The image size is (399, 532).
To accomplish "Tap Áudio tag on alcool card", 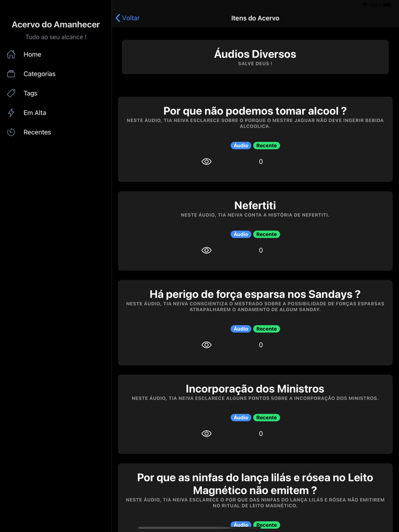I will [241, 146].
